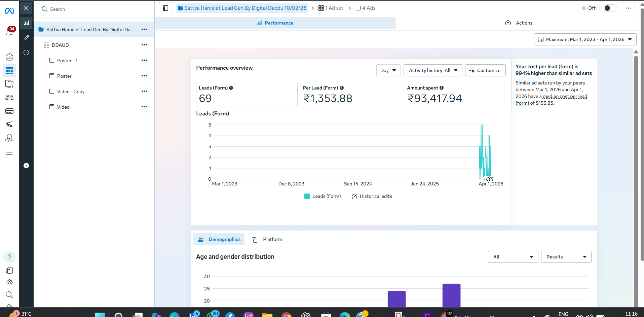Open the Day breakdown dropdown
Viewport: 644px width, 317px height.
388,70
